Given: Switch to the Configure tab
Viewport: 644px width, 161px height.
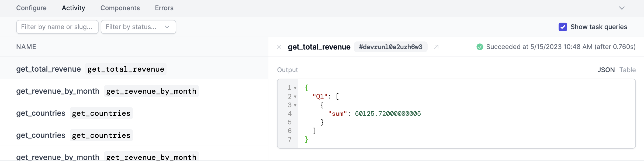Looking at the screenshot, I should (31, 8).
